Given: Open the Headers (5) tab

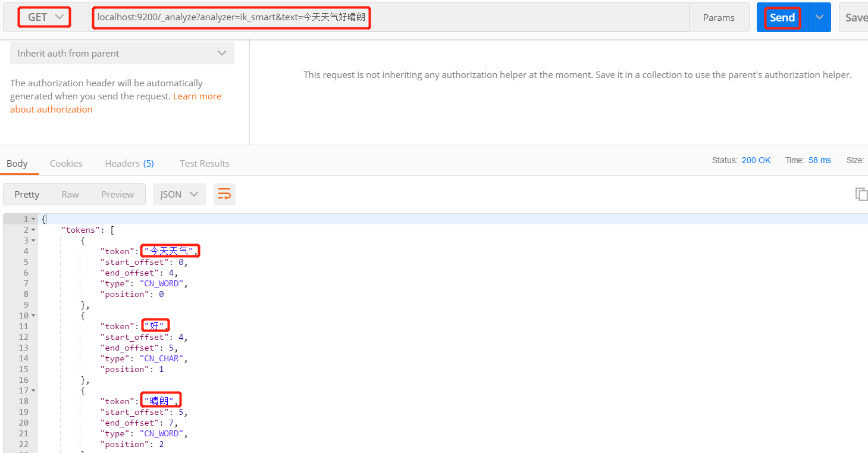Looking at the screenshot, I should (129, 163).
